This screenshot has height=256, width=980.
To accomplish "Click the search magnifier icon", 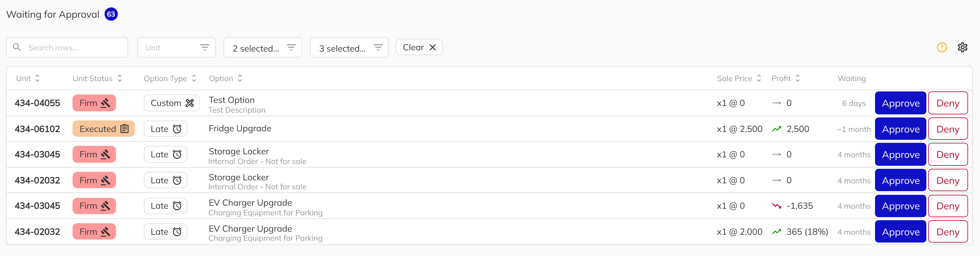I will (17, 47).
